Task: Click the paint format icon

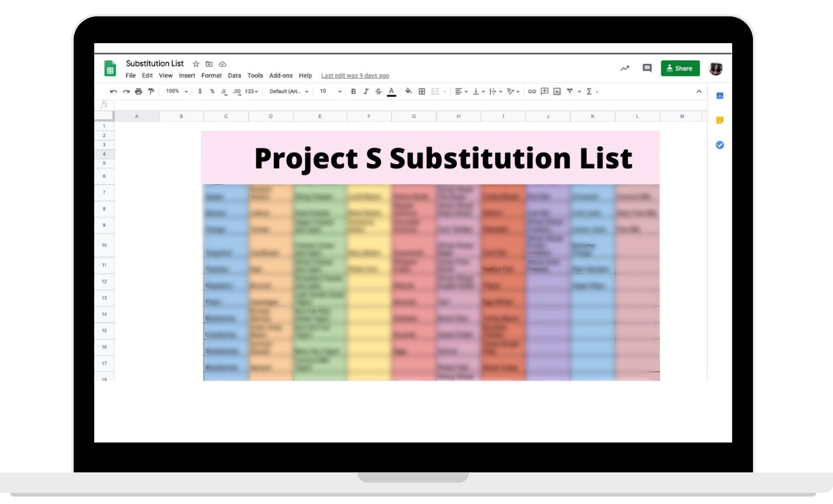Action: coord(151,91)
